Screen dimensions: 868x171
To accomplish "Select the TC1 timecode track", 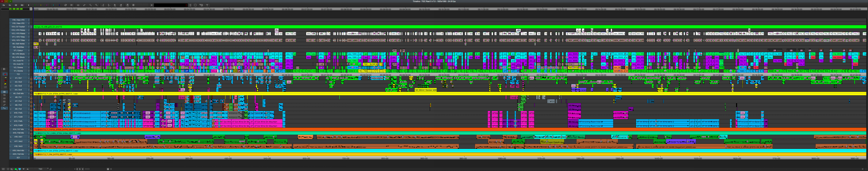I will [19, 74].
